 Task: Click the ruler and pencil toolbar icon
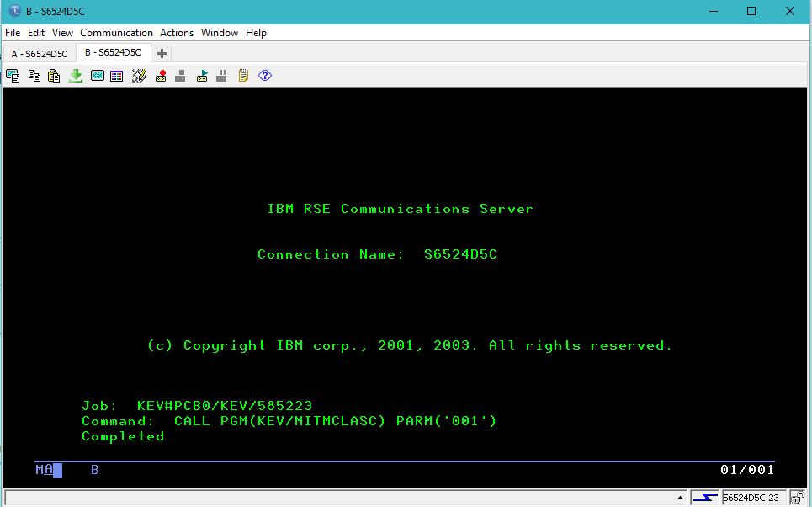click(x=139, y=76)
